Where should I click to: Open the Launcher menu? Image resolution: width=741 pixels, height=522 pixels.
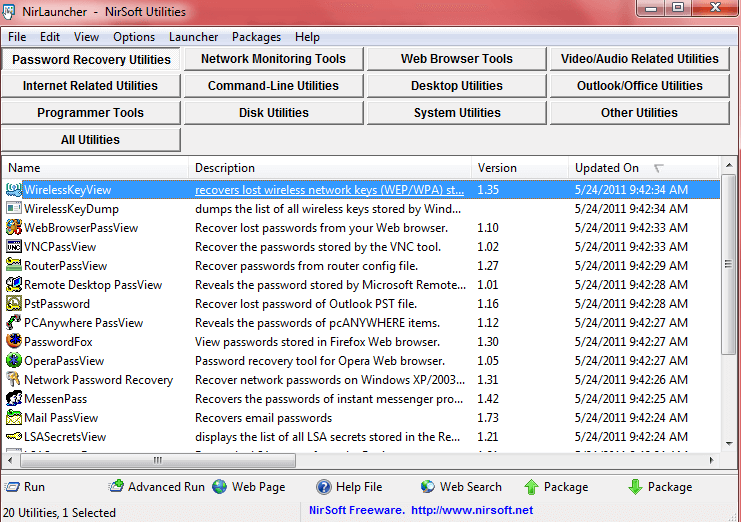click(193, 37)
